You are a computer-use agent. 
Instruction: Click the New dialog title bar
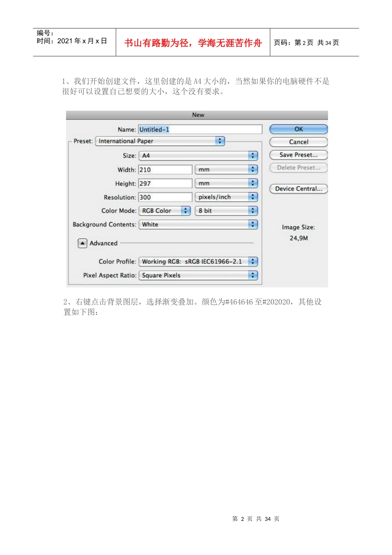[197, 115]
